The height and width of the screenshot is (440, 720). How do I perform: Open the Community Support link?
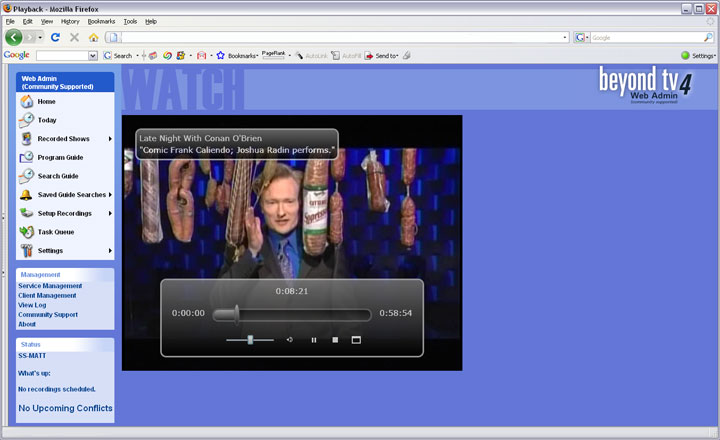click(x=48, y=315)
